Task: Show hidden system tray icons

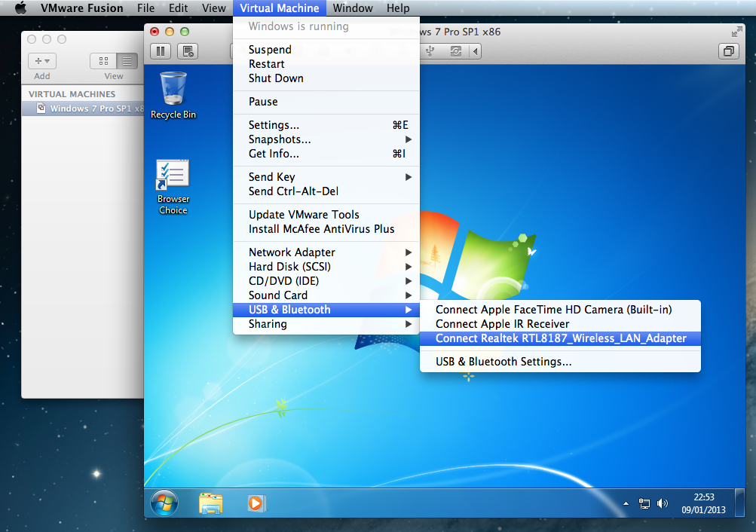Action: [626, 503]
